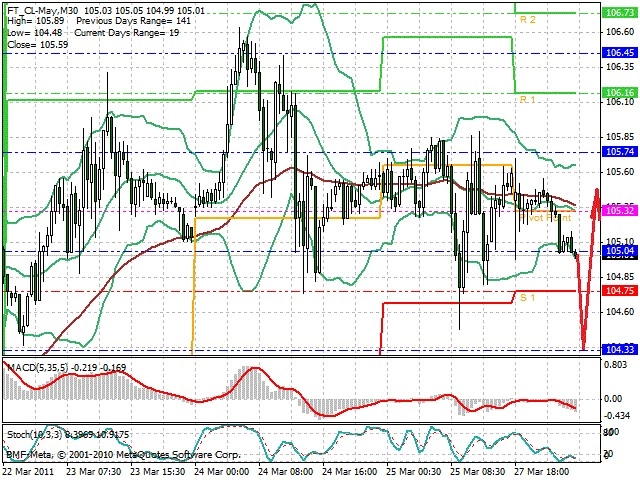
Task: Click the 25 Mar 00:30 time axis label
Action: [413, 471]
